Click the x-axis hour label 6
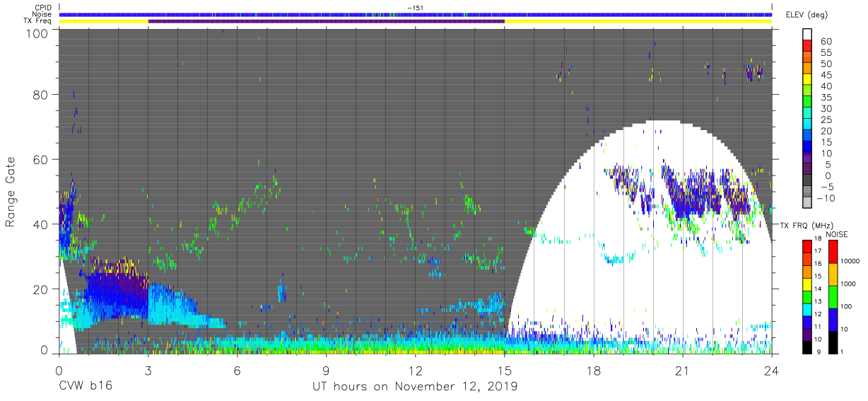Screen dimensions: 868x401 pyautogui.click(x=237, y=370)
